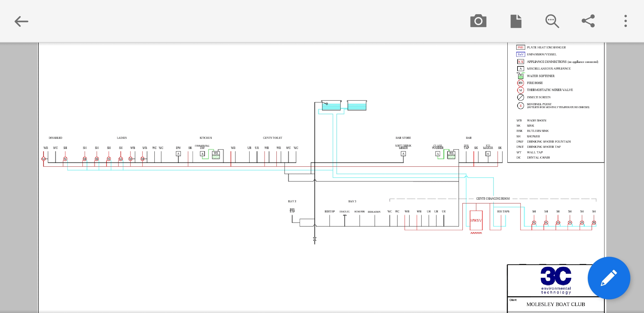
Task: Tap 'WALL TAP' legend text
Action: pos(535,152)
